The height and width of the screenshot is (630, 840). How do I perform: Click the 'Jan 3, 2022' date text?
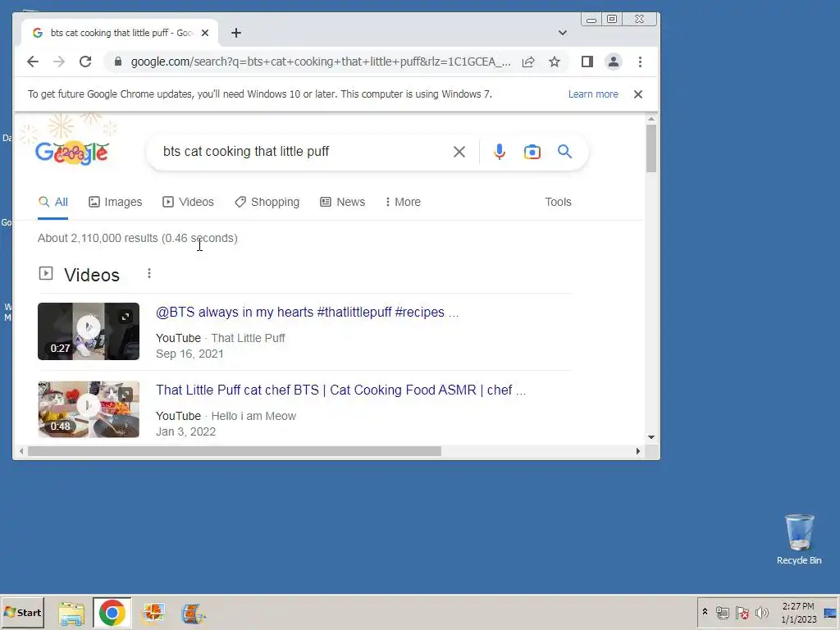pos(185,431)
